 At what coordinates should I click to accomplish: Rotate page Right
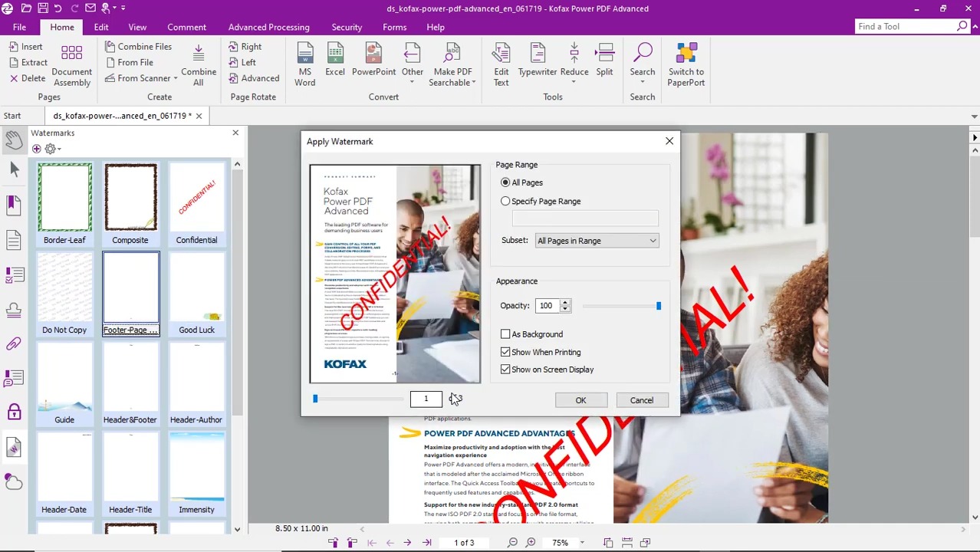tap(245, 47)
